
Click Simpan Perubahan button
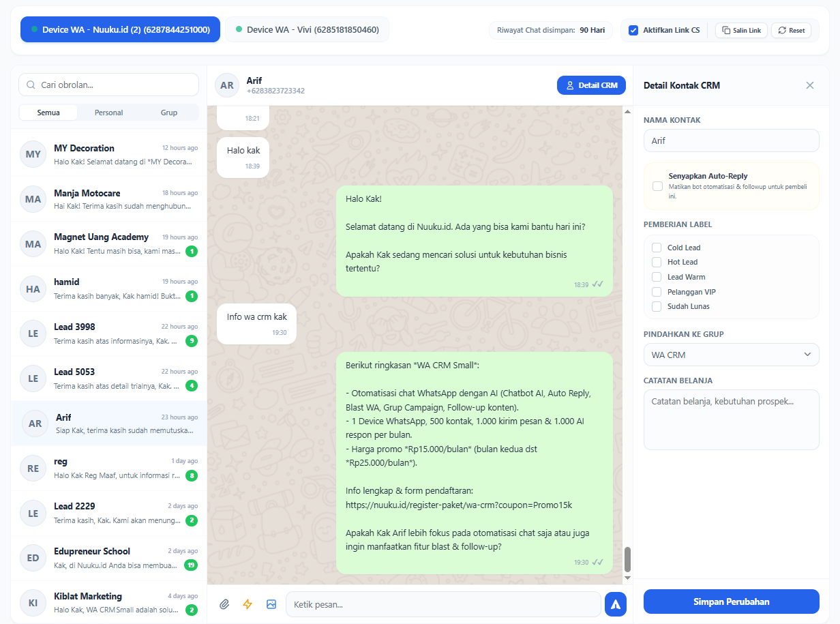point(732,601)
